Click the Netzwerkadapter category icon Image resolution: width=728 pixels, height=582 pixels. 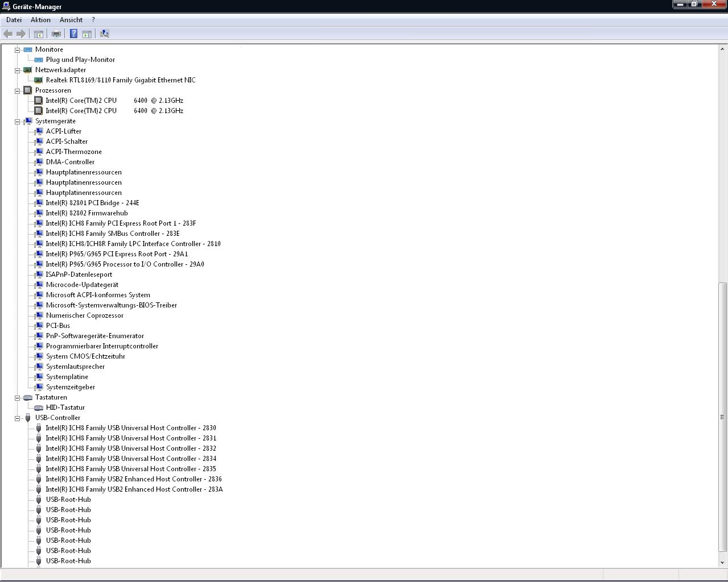click(28, 70)
